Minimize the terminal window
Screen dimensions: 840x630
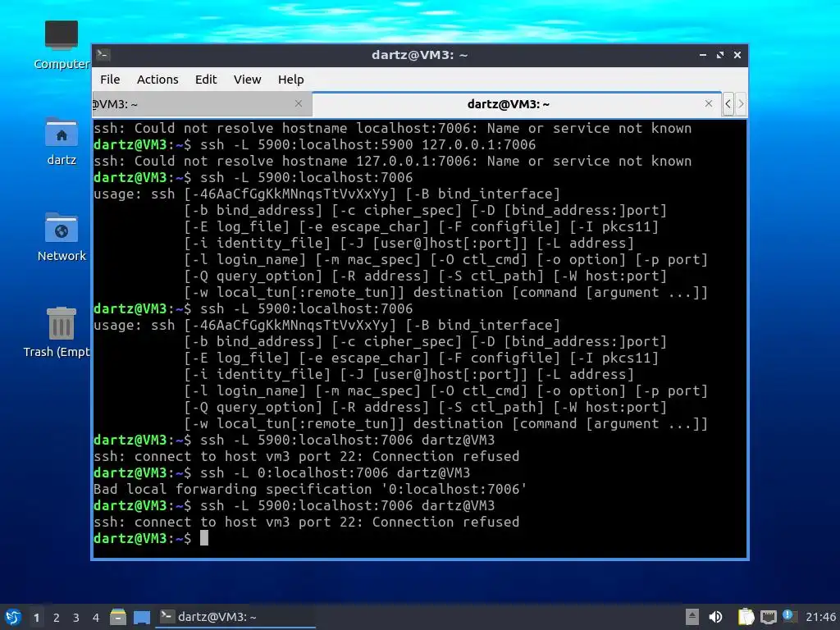point(703,55)
